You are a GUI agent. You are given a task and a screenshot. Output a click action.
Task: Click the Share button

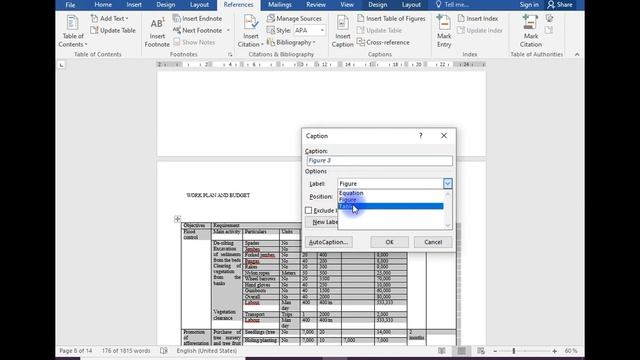tap(560, 4)
